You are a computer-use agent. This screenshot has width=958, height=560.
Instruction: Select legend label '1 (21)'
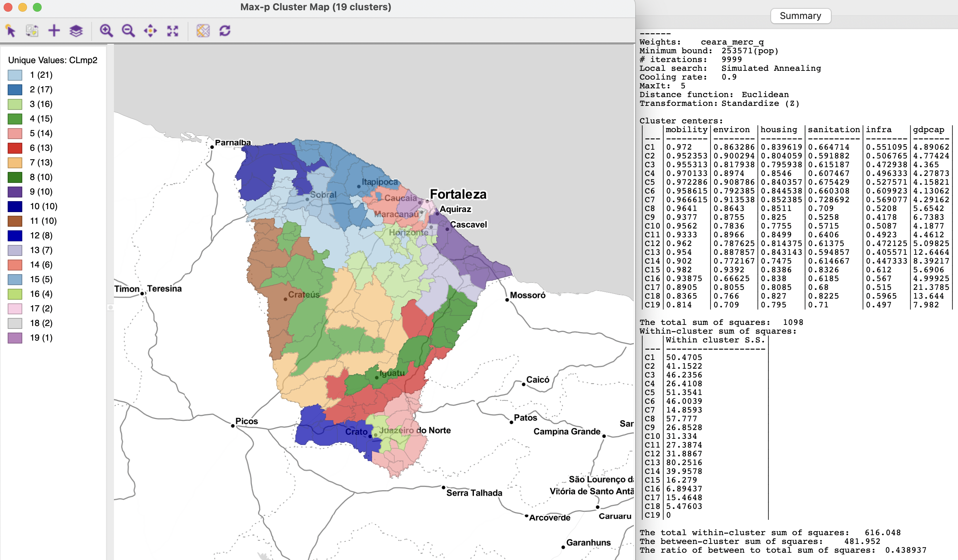point(41,75)
